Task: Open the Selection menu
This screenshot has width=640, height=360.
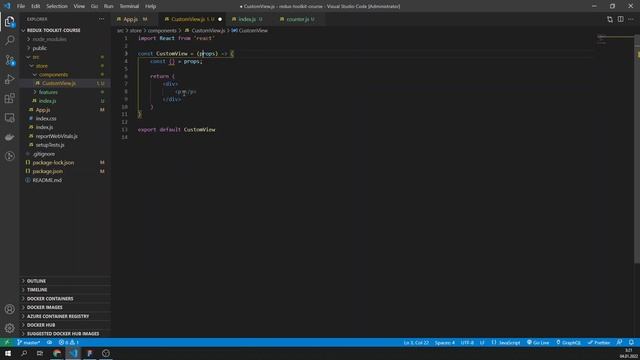Action: coord(57,6)
